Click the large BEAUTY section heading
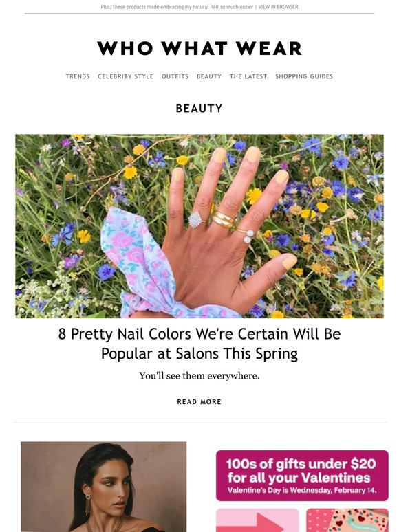Image resolution: width=399 pixels, height=532 pixels. 199,108
